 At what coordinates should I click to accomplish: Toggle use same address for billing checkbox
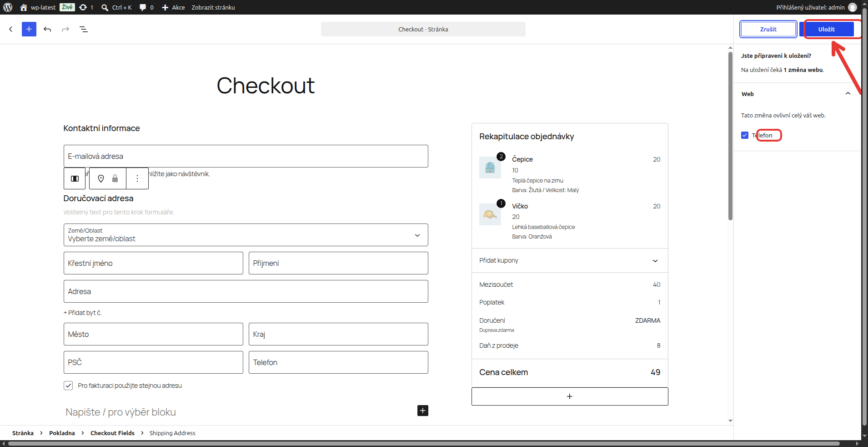tap(68, 386)
